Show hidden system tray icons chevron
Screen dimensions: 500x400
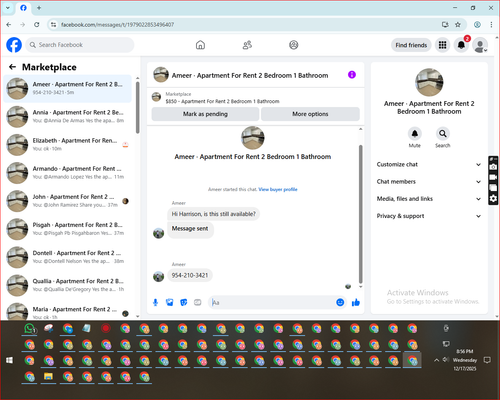(x=436, y=360)
